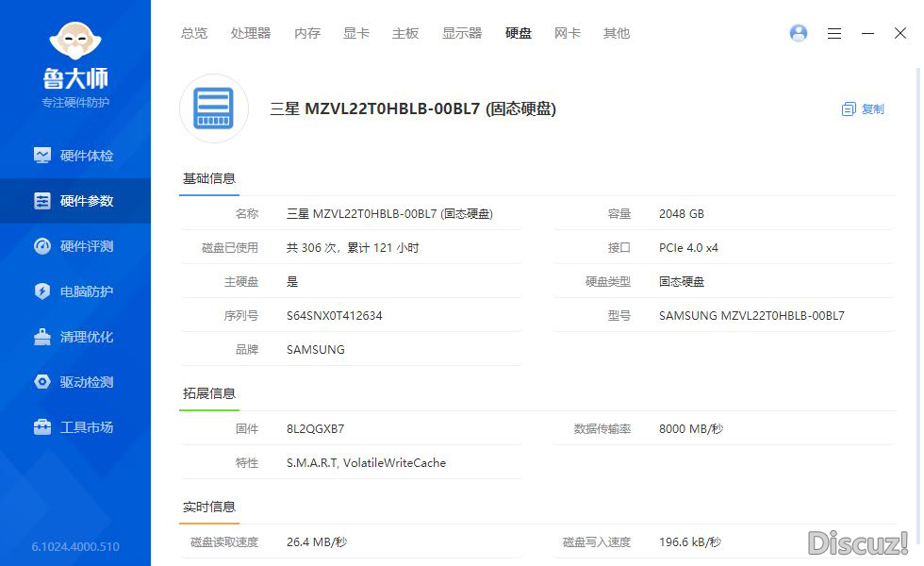Select the 硬件参数 list icon
The height and width of the screenshot is (566, 924).
point(42,200)
